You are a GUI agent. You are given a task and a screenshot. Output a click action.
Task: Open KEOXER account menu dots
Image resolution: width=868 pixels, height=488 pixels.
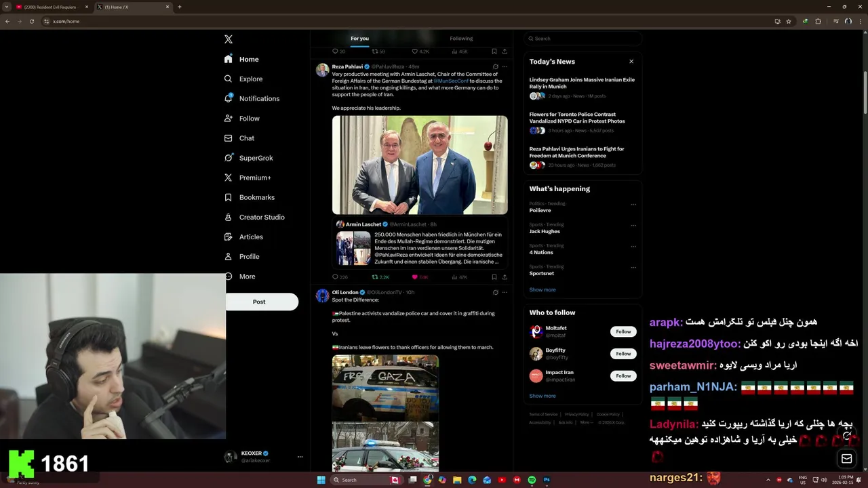point(300,457)
